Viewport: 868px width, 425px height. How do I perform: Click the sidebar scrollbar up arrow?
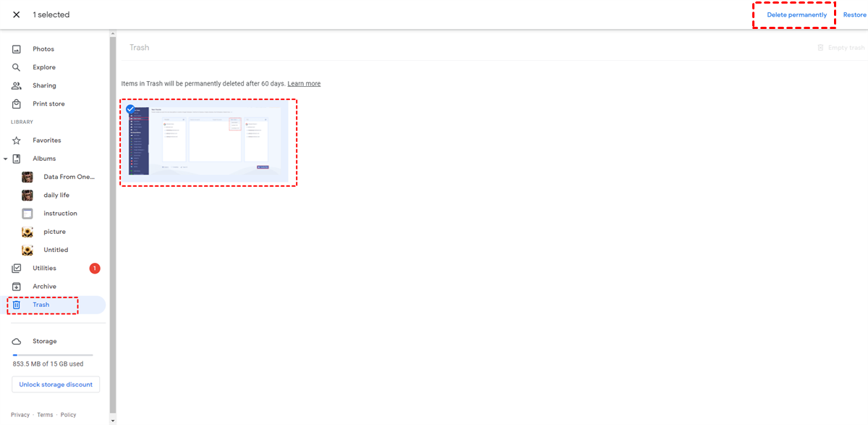112,33
